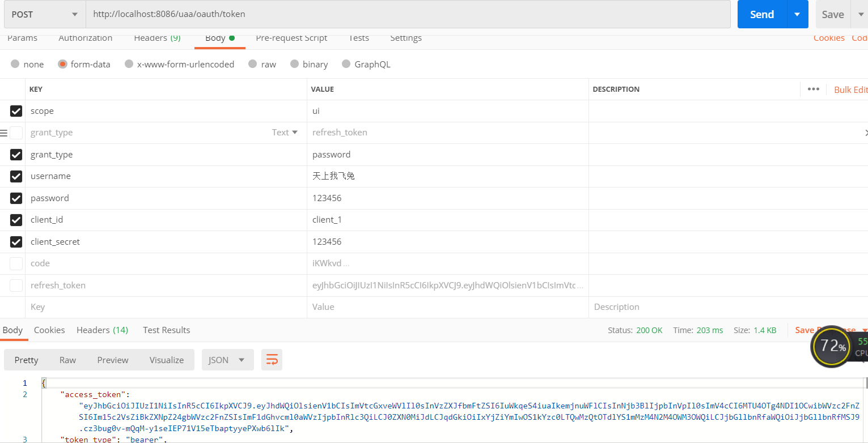Open the three-dots column options menu
The height and width of the screenshot is (443, 868).
(813, 90)
